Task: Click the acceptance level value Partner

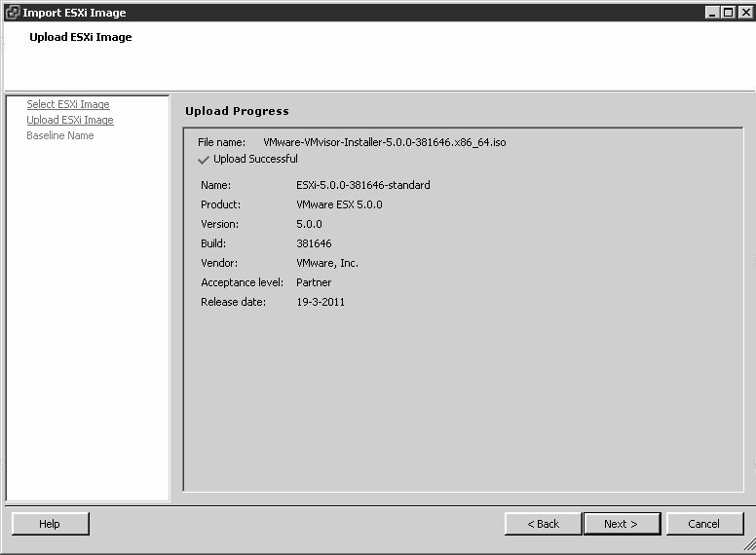Action: [x=314, y=282]
